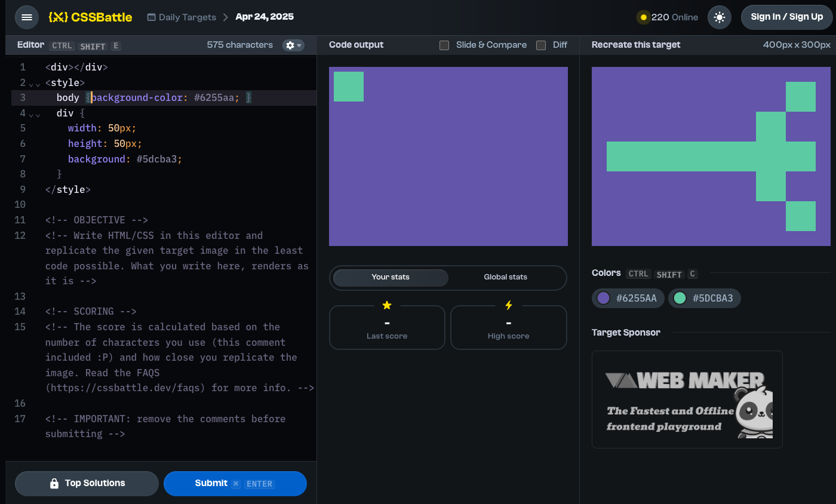The height and width of the screenshot is (504, 836).
Task: Click the Sign In / Sign Up button
Action: pos(786,17)
